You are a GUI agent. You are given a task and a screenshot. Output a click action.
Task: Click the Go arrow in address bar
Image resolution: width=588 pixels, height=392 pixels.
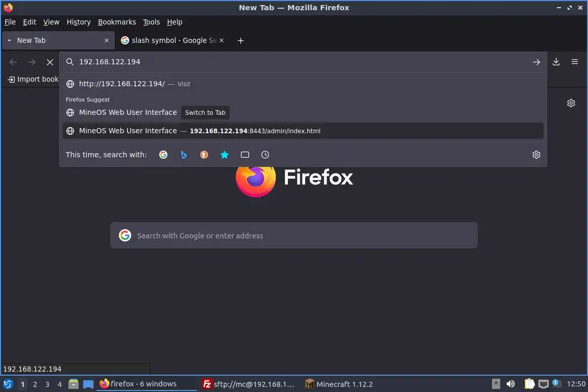tap(536, 62)
